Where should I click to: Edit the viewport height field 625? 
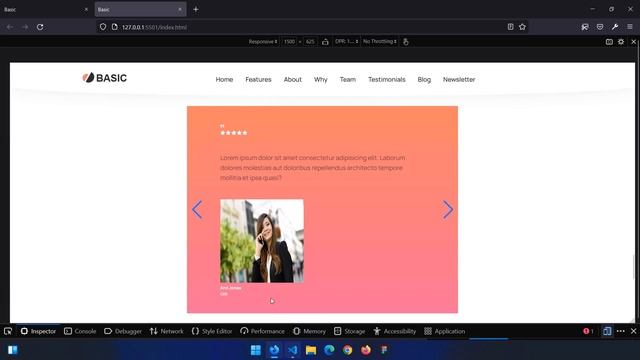tap(310, 42)
